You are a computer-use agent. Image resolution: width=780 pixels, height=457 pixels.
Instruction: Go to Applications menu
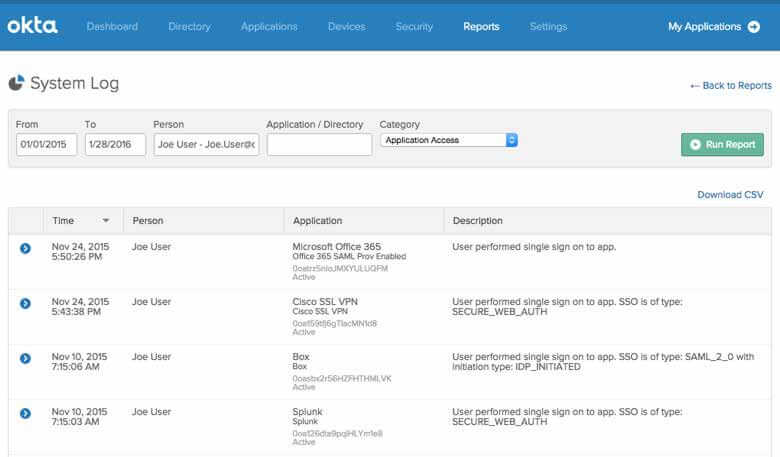(269, 27)
